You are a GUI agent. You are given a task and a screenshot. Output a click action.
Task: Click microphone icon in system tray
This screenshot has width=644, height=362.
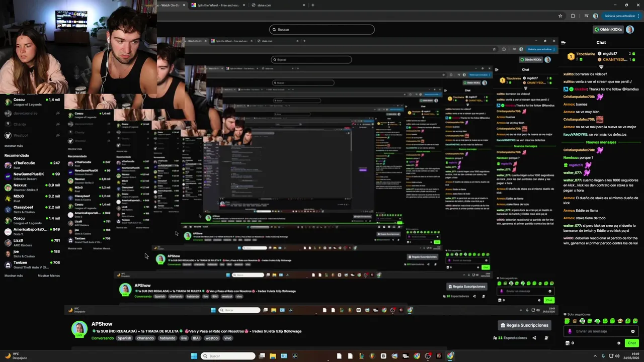pos(604,356)
